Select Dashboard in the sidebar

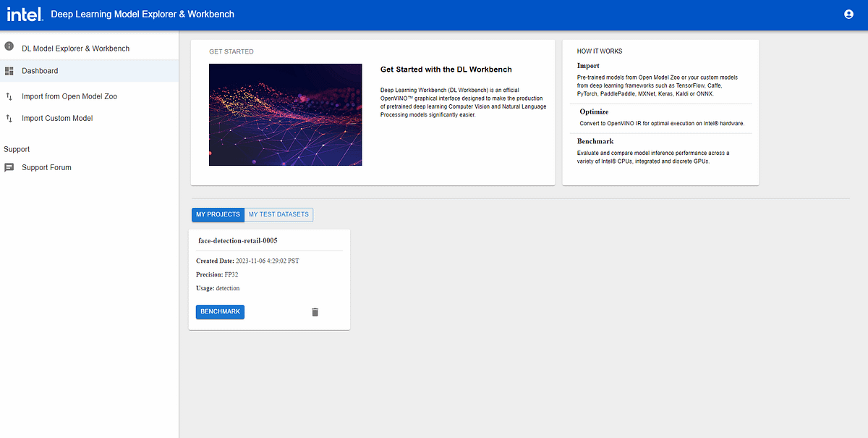[x=40, y=71]
